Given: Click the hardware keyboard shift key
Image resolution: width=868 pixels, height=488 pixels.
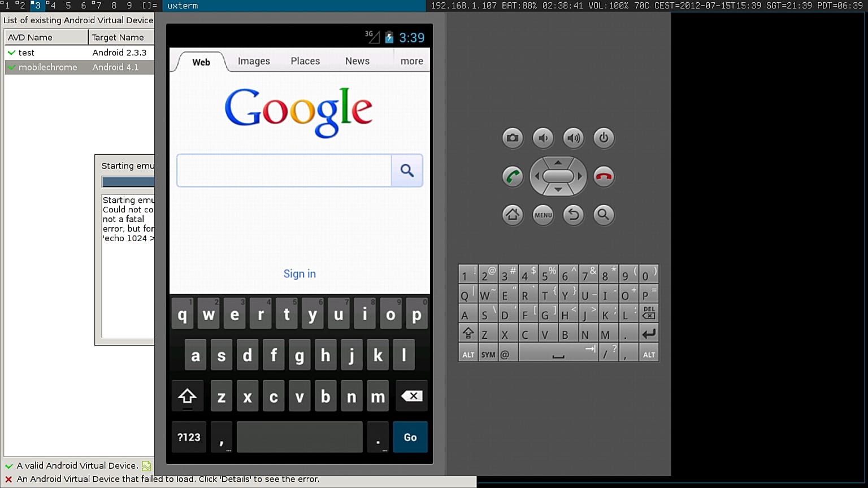Looking at the screenshot, I should [468, 333].
